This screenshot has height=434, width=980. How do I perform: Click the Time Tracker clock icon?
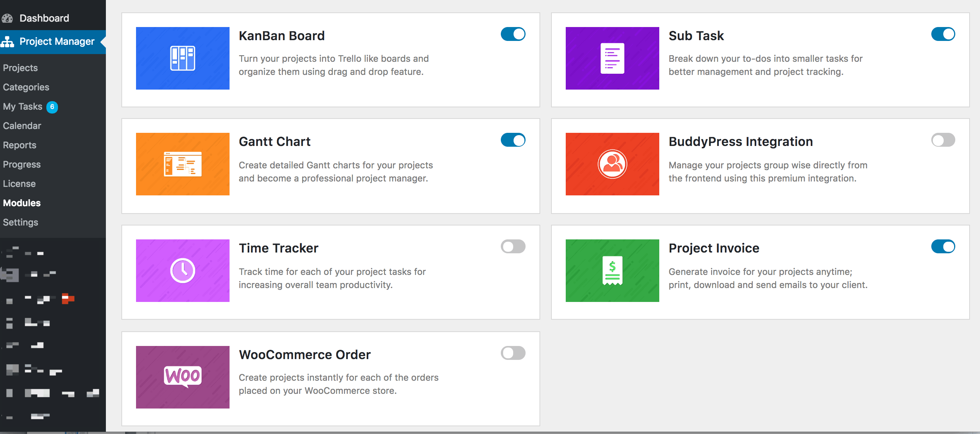182,271
